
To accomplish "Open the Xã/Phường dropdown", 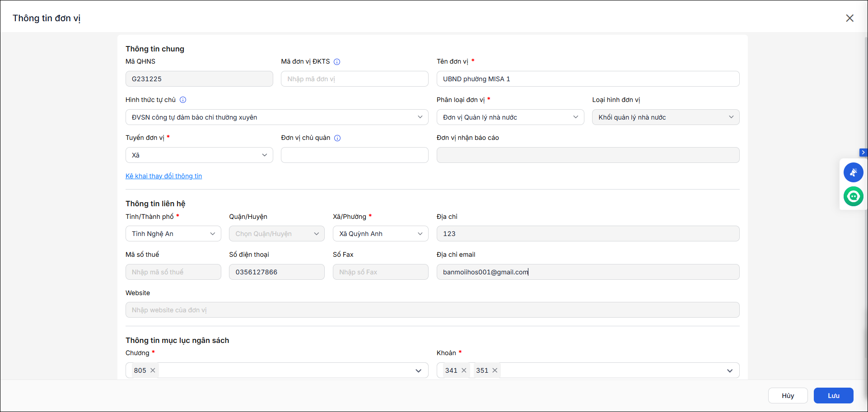I will [381, 234].
